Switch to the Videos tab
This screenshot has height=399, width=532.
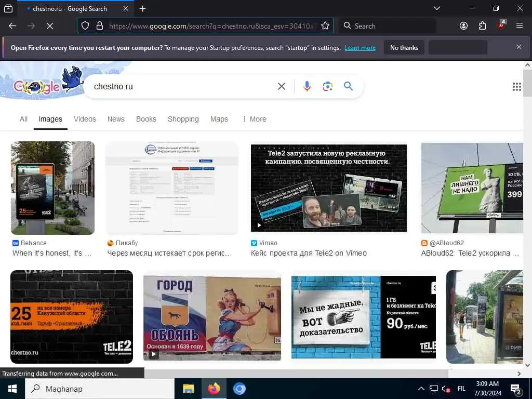point(85,119)
